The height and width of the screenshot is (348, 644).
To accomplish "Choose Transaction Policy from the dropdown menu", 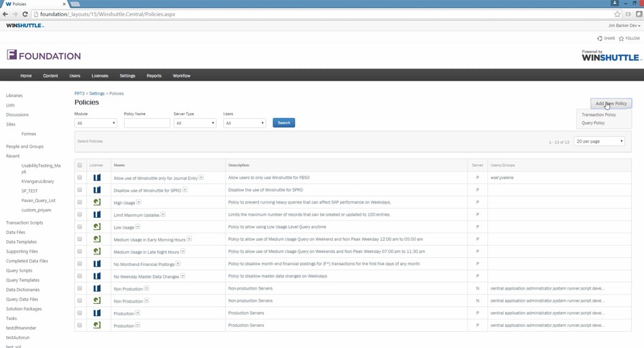I will [599, 115].
